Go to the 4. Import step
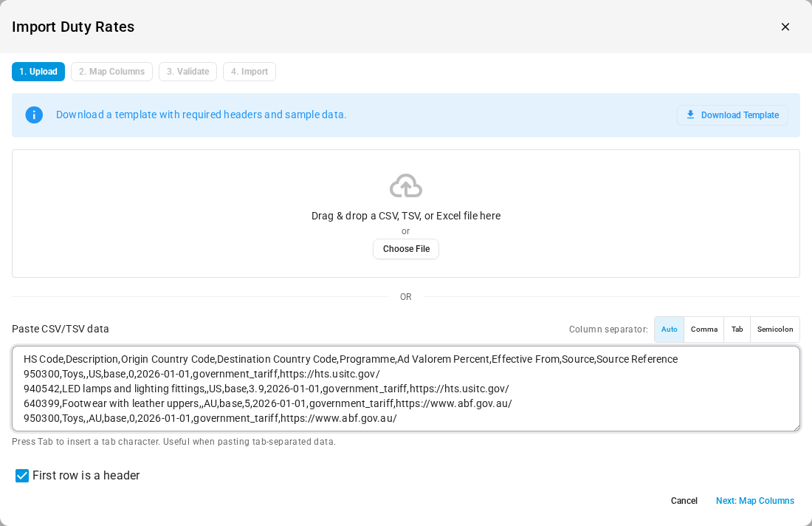This screenshot has height=526, width=812. (250, 72)
